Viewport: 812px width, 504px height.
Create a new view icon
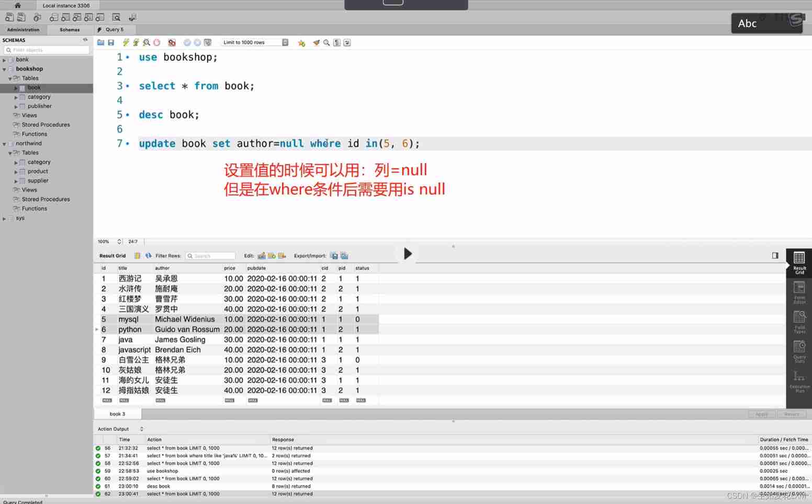pos(77,18)
